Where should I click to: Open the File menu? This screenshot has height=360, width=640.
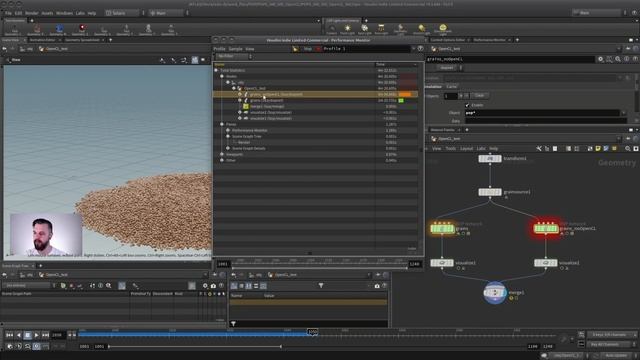pos(8,13)
